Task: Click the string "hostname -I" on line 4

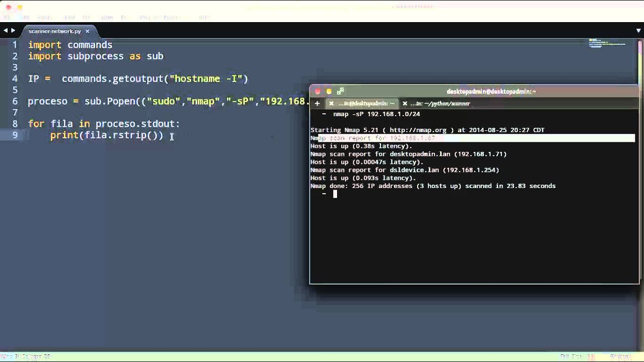Action: pos(206,78)
